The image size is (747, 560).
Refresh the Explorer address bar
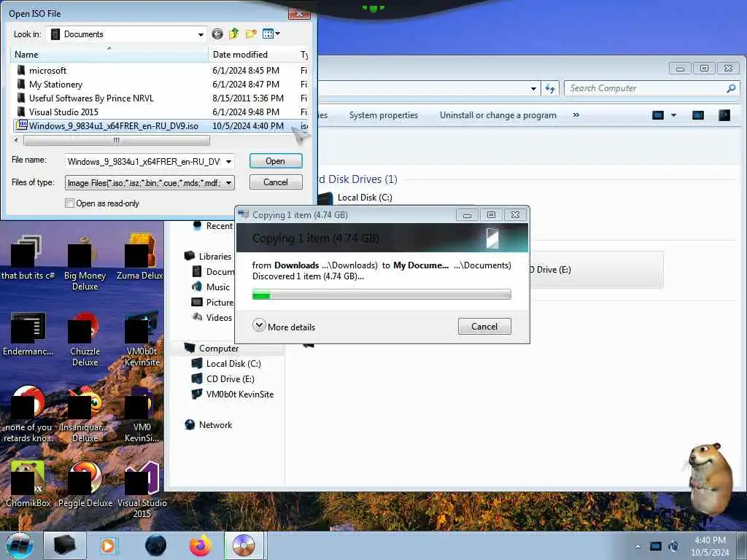click(550, 88)
